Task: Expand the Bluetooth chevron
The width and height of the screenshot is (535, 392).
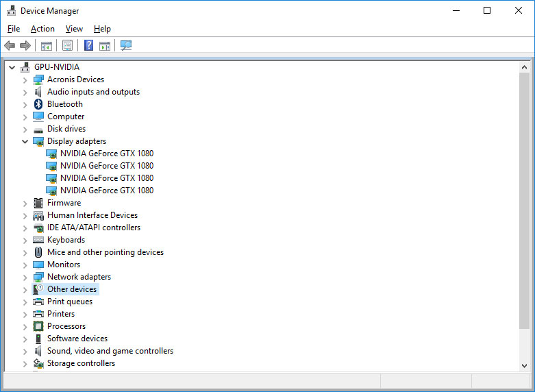Action: [x=25, y=104]
